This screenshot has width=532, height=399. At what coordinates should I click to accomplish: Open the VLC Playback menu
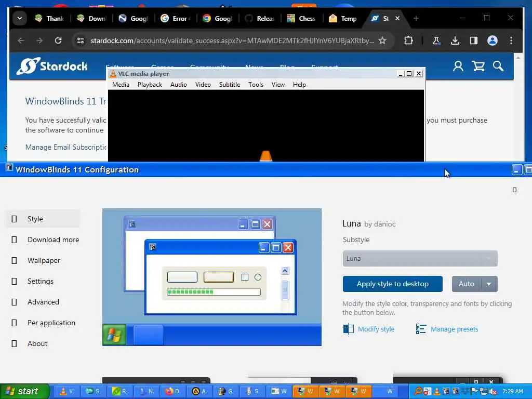(x=150, y=85)
